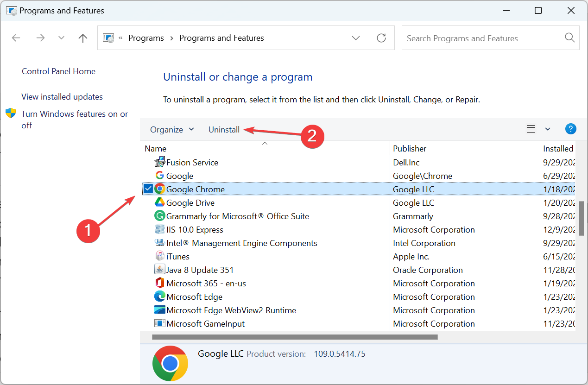This screenshot has height=385, width=588.
Task: Click the horizontal scrollbar thumb
Action: [295, 337]
